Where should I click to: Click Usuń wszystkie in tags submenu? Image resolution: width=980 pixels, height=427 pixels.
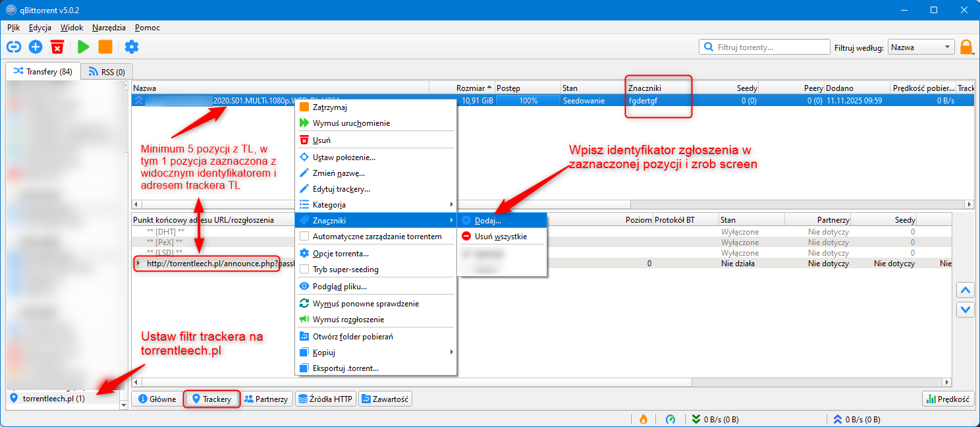coord(502,236)
